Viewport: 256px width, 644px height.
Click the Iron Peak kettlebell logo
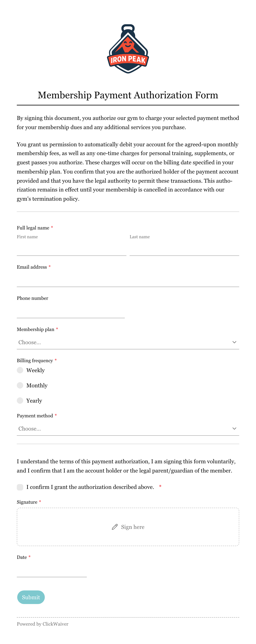click(x=128, y=49)
